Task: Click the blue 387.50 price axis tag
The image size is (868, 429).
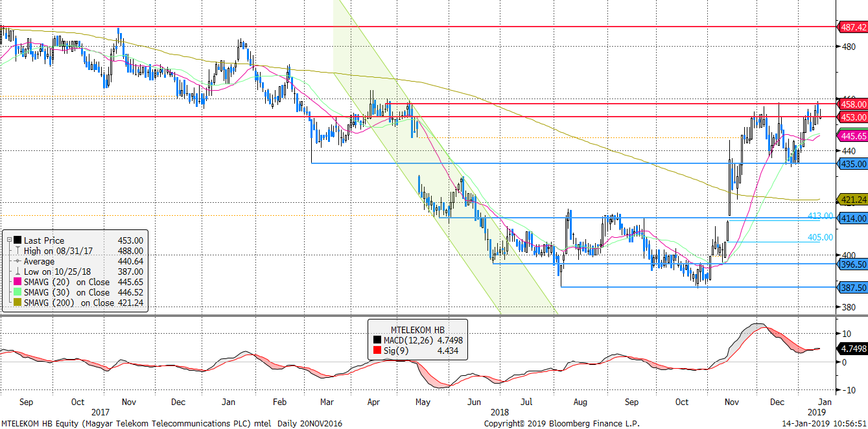Action: pyautogui.click(x=852, y=287)
